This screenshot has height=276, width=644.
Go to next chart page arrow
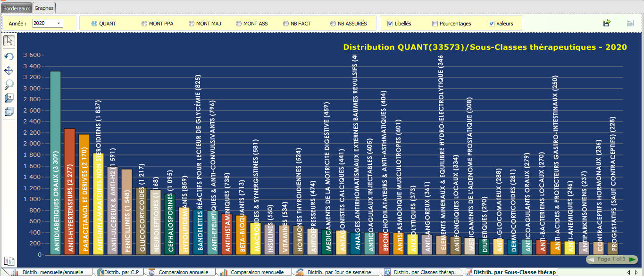tap(632, 259)
